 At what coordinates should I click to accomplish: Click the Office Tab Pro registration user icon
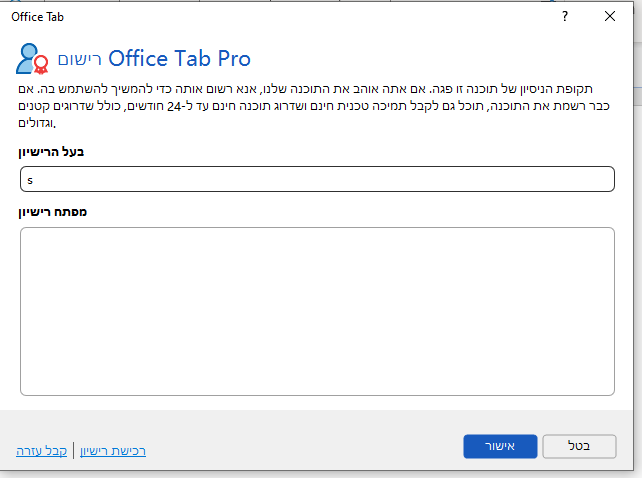pyautogui.click(x=32, y=59)
